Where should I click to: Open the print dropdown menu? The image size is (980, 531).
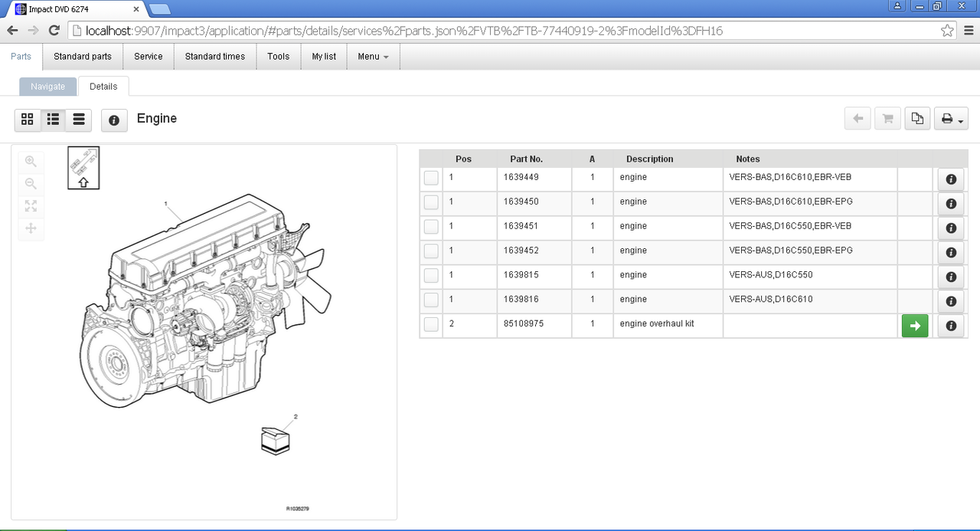[x=951, y=119]
